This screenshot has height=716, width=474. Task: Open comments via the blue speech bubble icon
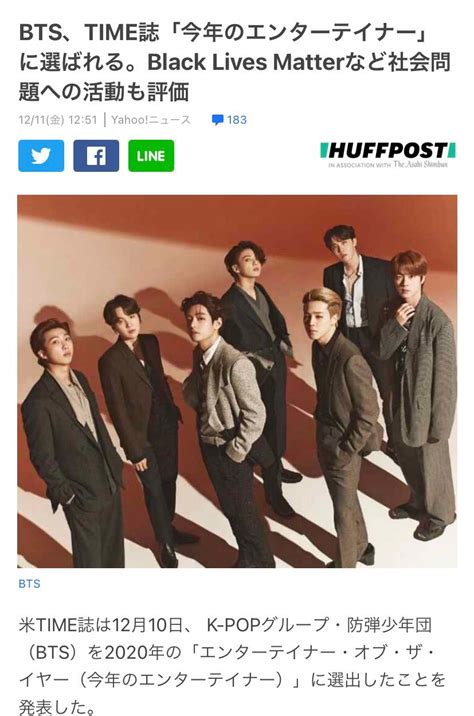218,120
